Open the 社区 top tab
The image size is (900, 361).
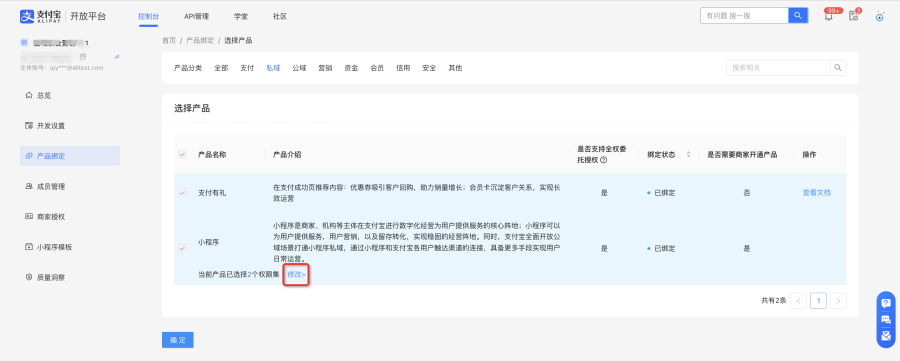tap(280, 16)
